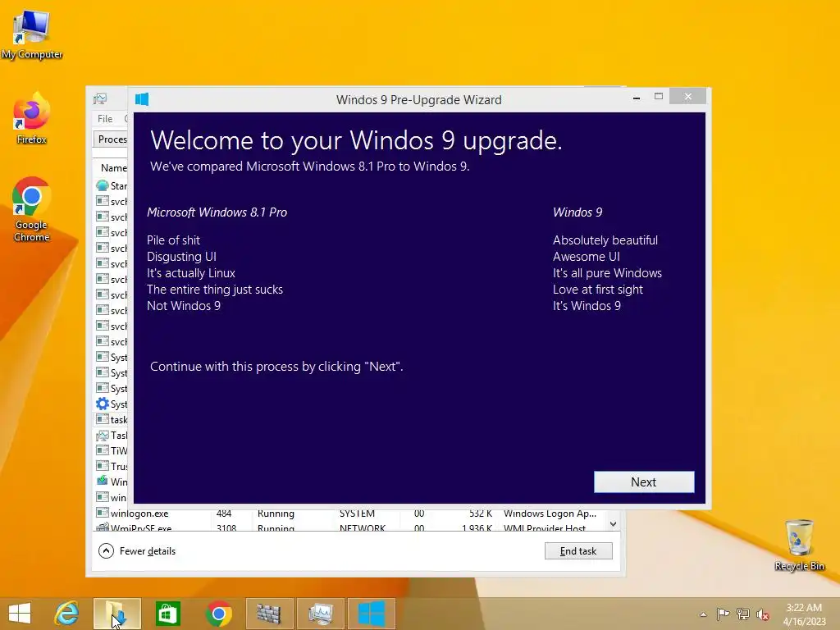Switch to the Task Manager taskbar icon
Viewport: 840px width, 630px height.
click(321, 614)
